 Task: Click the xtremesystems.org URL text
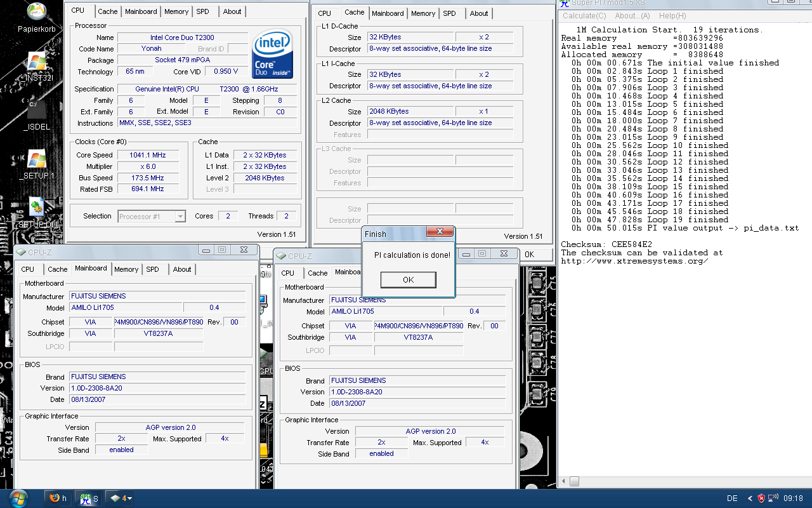[x=634, y=261]
